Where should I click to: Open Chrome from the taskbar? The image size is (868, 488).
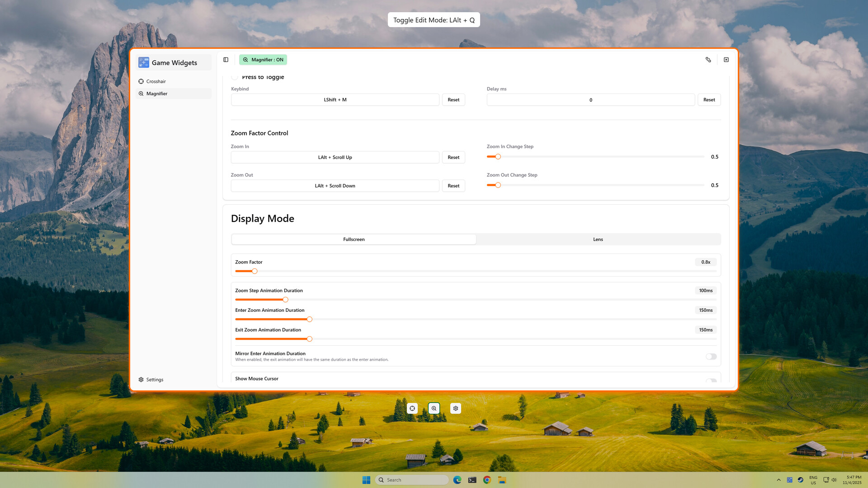(486, 479)
